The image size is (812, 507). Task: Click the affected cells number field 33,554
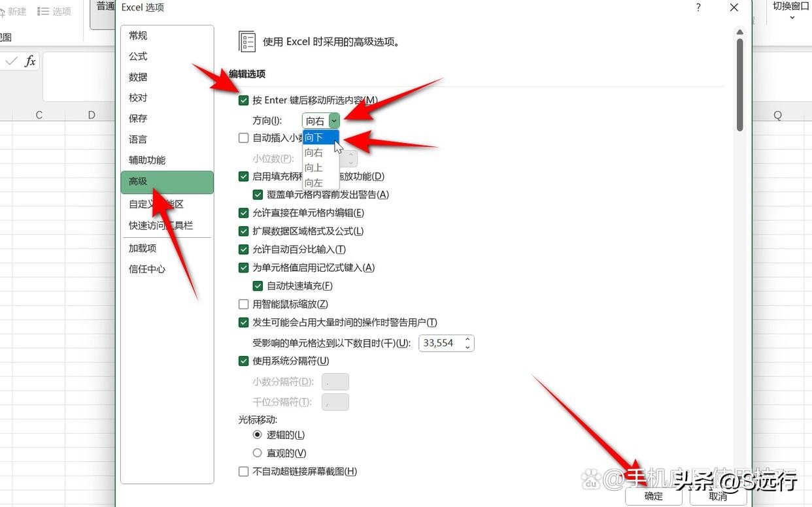[x=440, y=343]
